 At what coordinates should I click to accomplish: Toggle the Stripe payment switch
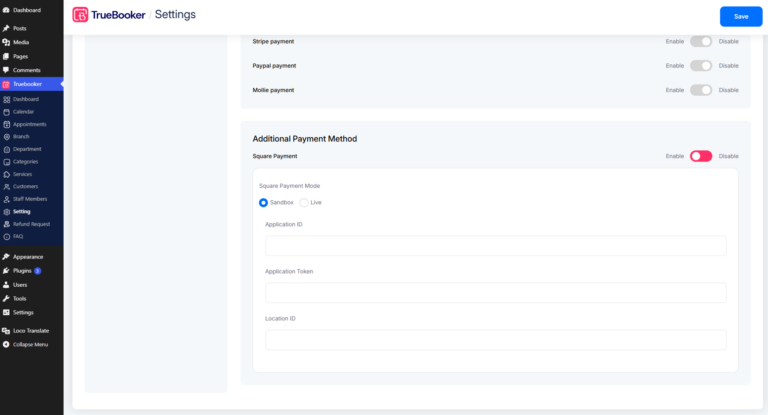tap(701, 42)
